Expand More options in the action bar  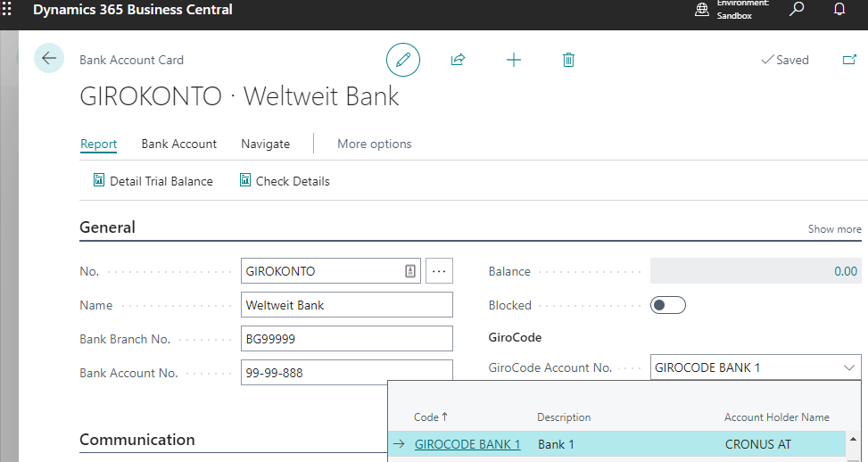[x=374, y=144]
